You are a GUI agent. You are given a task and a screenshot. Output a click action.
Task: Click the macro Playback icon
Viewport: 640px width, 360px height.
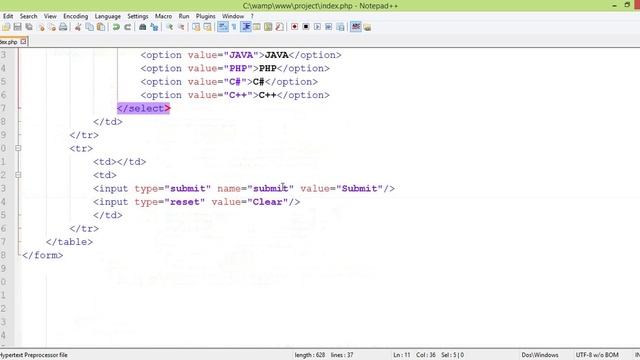pyautogui.click(x=317, y=27)
